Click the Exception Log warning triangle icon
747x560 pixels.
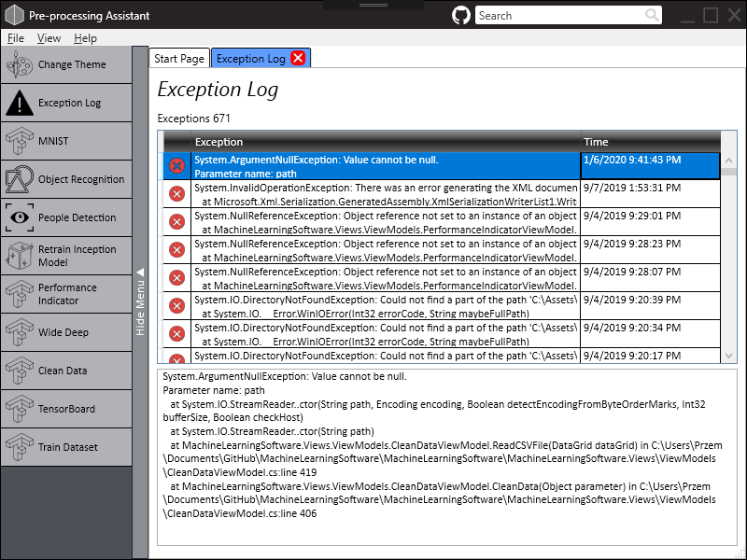[x=20, y=103]
